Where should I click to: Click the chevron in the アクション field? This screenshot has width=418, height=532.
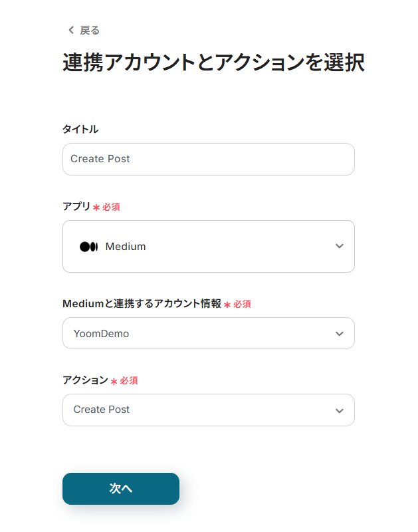pyautogui.click(x=340, y=410)
